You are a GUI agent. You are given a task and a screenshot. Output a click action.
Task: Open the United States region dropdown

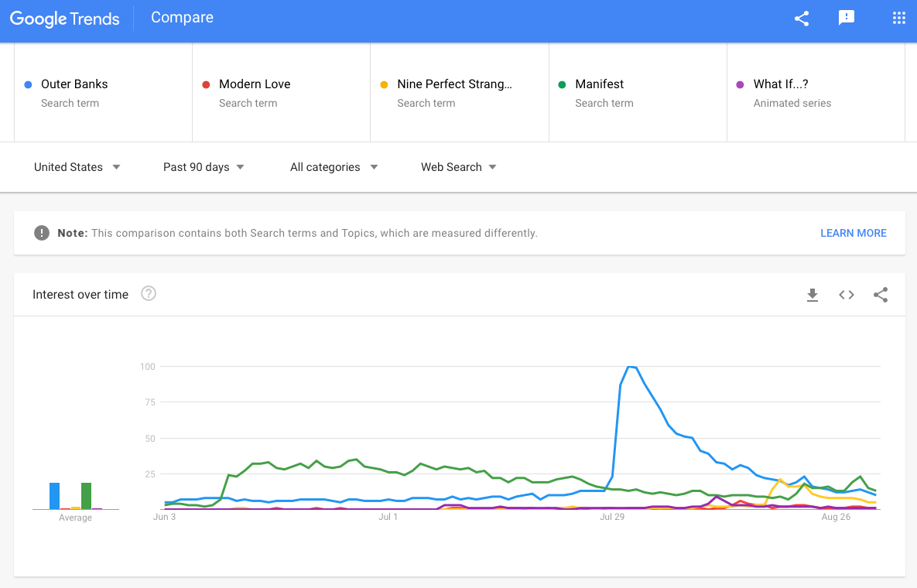click(x=77, y=167)
